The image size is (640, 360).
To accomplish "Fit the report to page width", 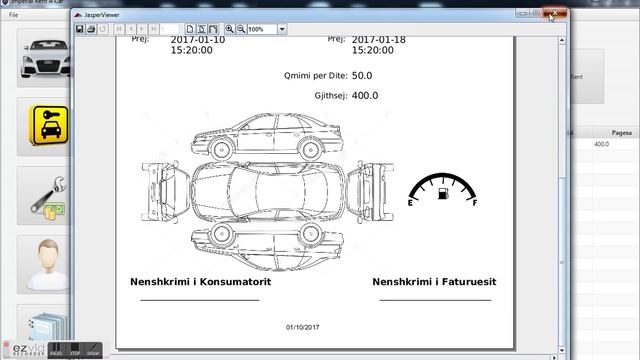I will (213, 29).
